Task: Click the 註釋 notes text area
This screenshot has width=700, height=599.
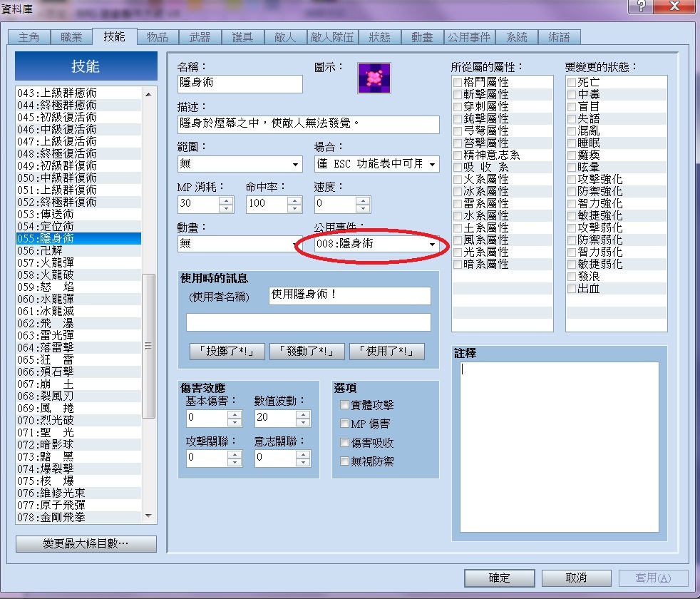Action: point(560,446)
